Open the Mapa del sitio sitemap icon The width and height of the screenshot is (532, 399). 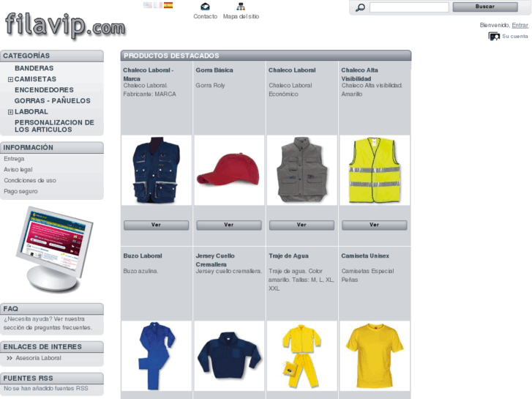(x=241, y=7)
